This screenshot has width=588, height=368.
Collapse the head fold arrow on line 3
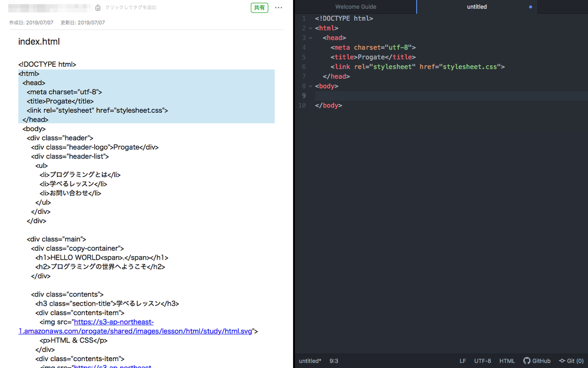pyautogui.click(x=310, y=38)
